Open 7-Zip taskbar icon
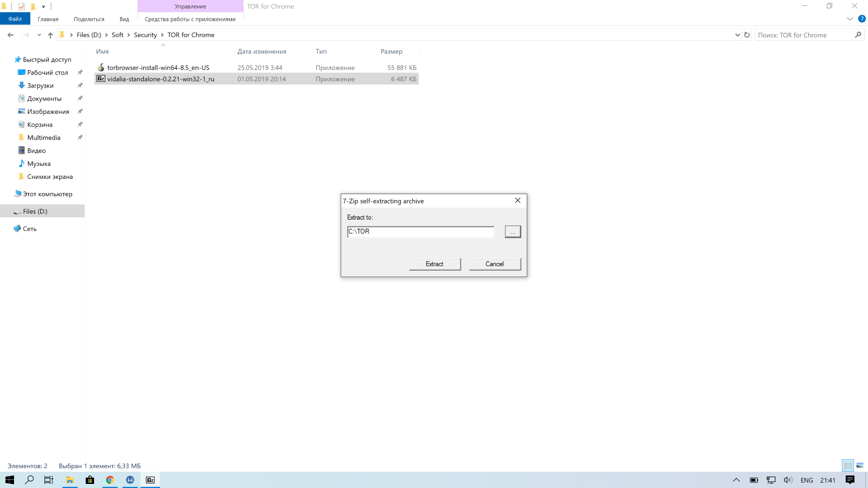Screen dimensions: 868x488 click(x=150, y=480)
